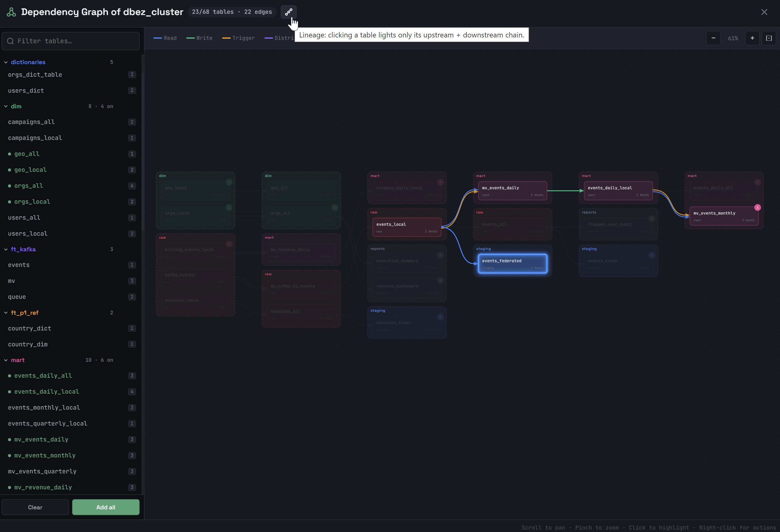This screenshot has height=532, width=780.
Task: Click the dimmed revenue_daily_local node
Action: pyautogui.click(x=407, y=191)
